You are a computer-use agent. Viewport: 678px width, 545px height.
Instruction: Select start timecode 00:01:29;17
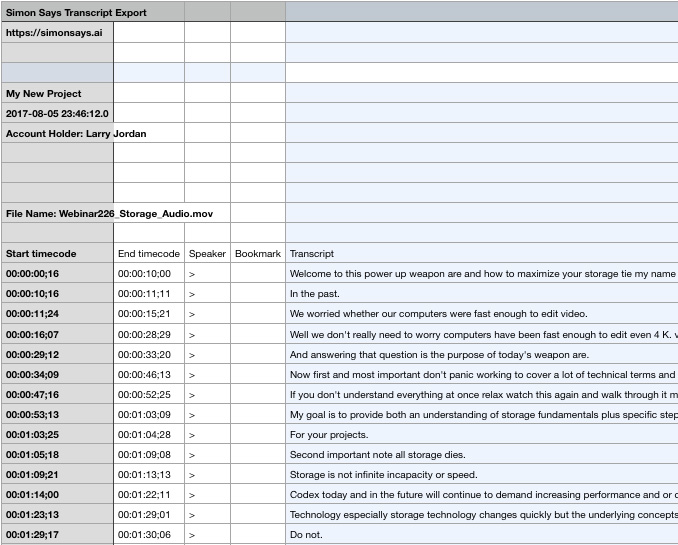58,534
